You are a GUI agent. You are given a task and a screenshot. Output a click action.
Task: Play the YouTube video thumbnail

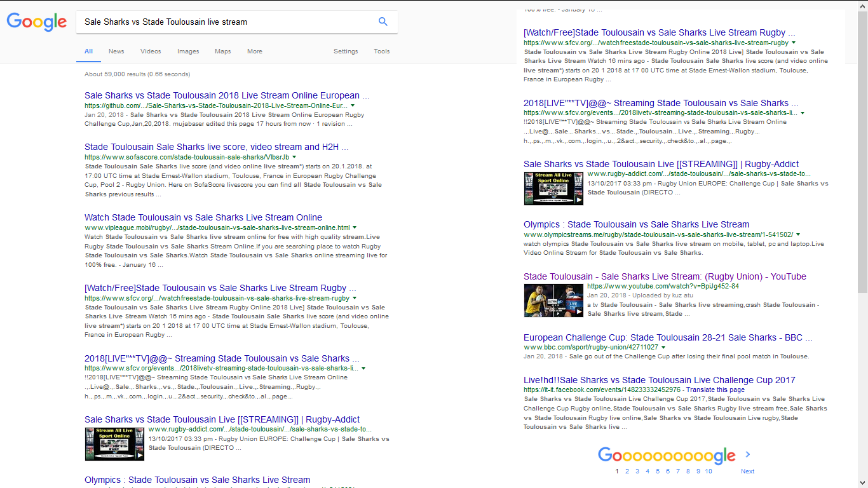click(553, 301)
